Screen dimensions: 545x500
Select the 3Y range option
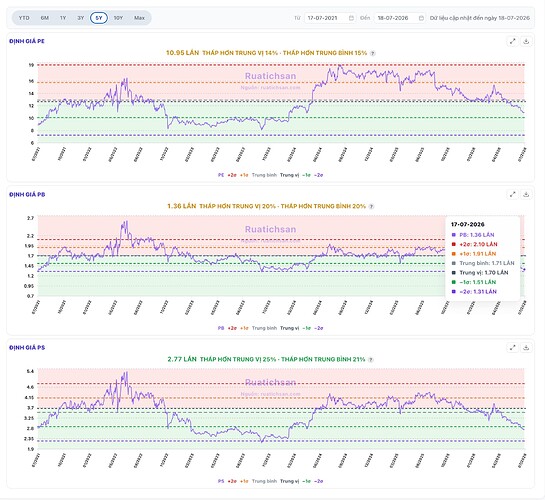(x=81, y=18)
